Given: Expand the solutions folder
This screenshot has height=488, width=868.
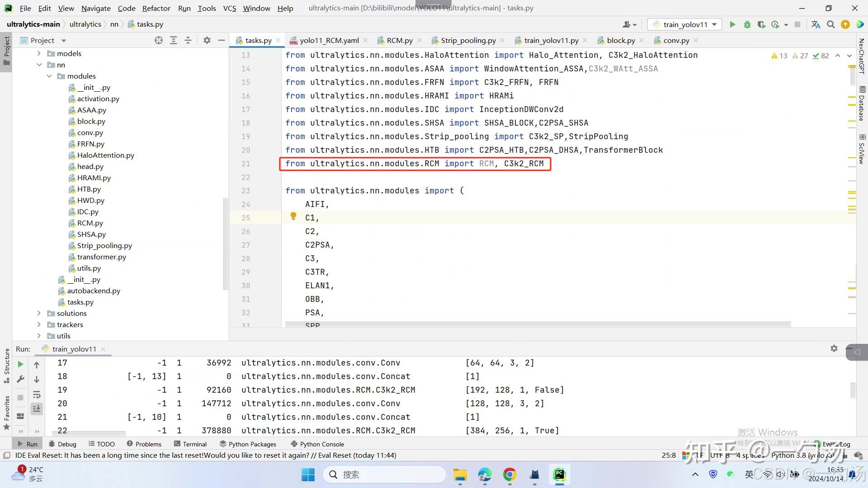Looking at the screenshot, I should click(39, 313).
